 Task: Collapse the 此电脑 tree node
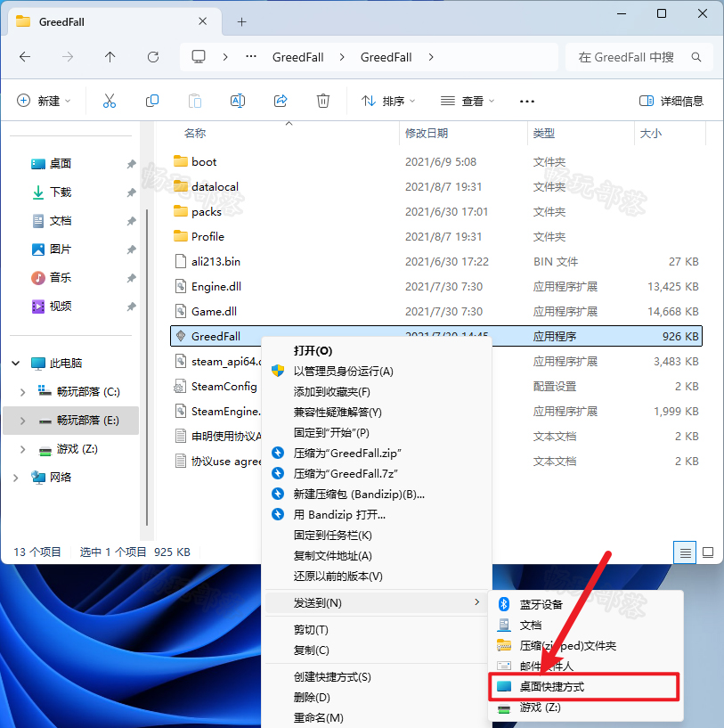click(16, 363)
